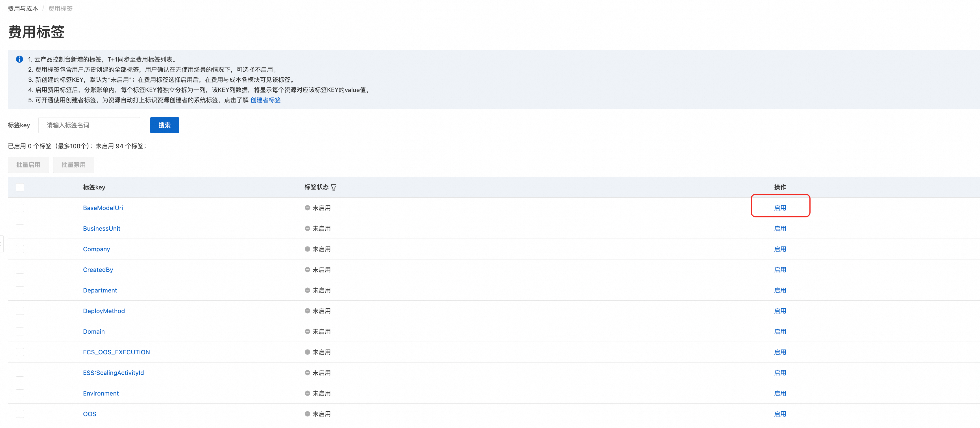Open 费用与成本 breadcrumb link
The image size is (980, 428).
(x=23, y=8)
